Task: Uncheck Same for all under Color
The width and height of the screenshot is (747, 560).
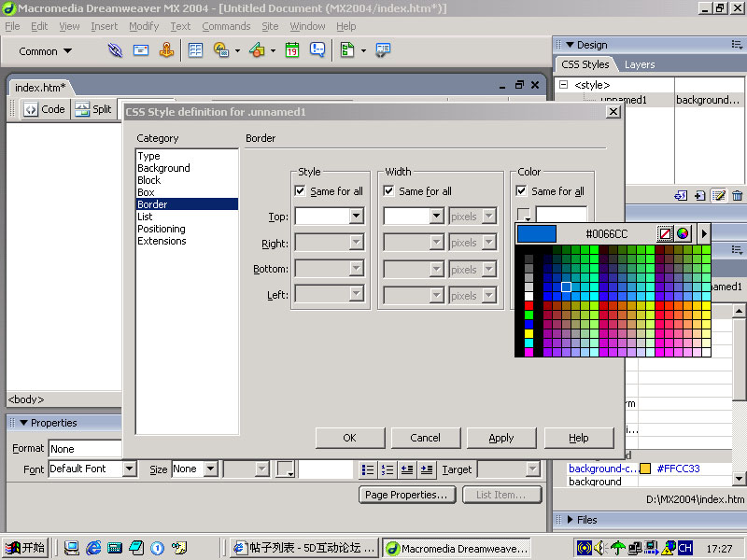Action: [521, 191]
